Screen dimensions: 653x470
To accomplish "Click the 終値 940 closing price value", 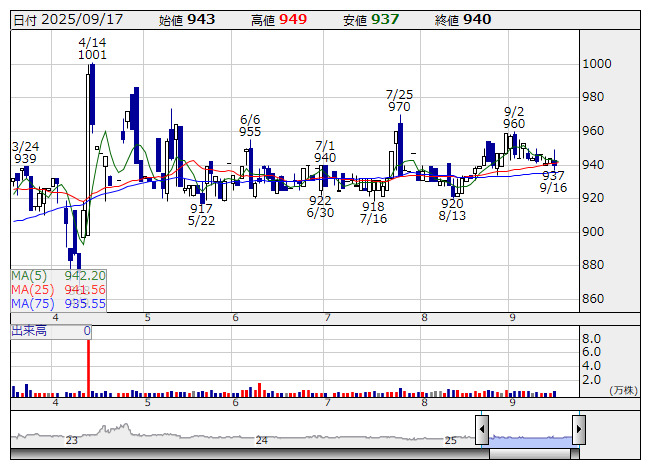I will coord(477,19).
